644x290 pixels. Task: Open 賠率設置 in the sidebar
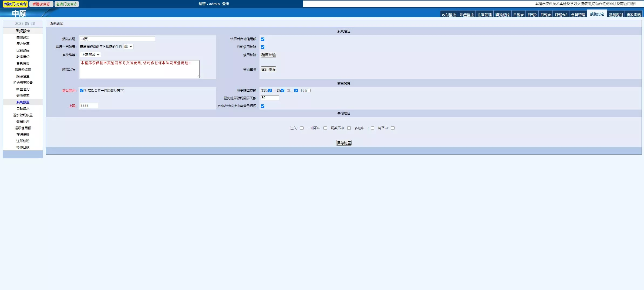(x=23, y=76)
